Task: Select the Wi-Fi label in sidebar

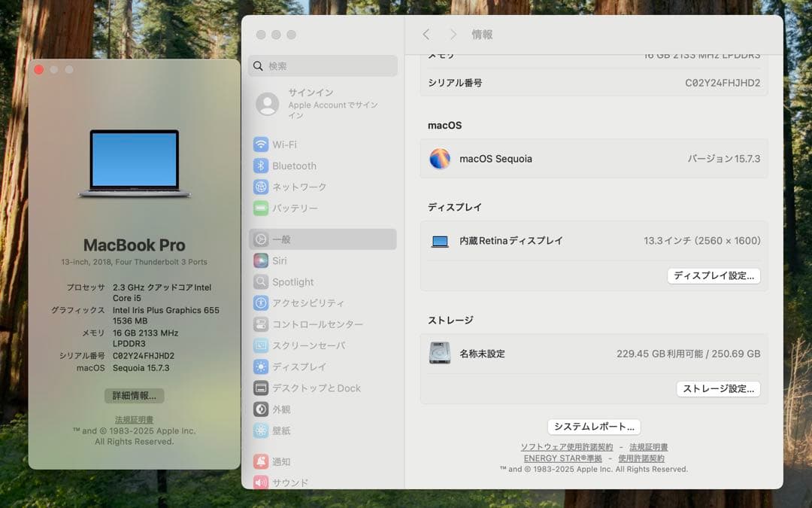Action: coord(284,144)
